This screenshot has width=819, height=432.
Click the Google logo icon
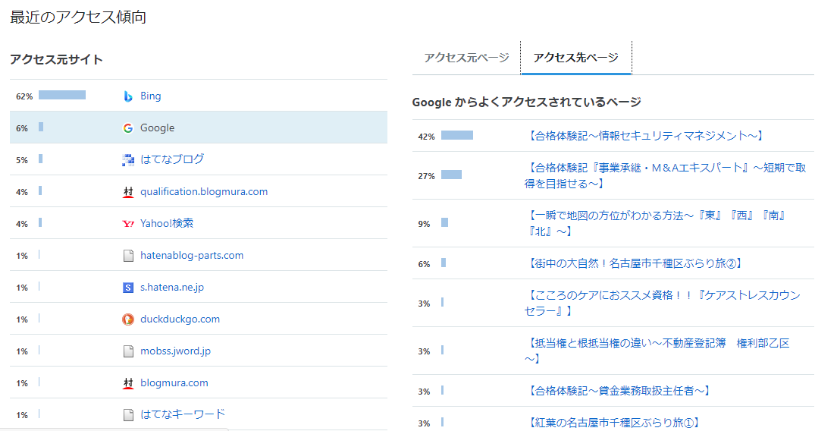click(x=128, y=128)
